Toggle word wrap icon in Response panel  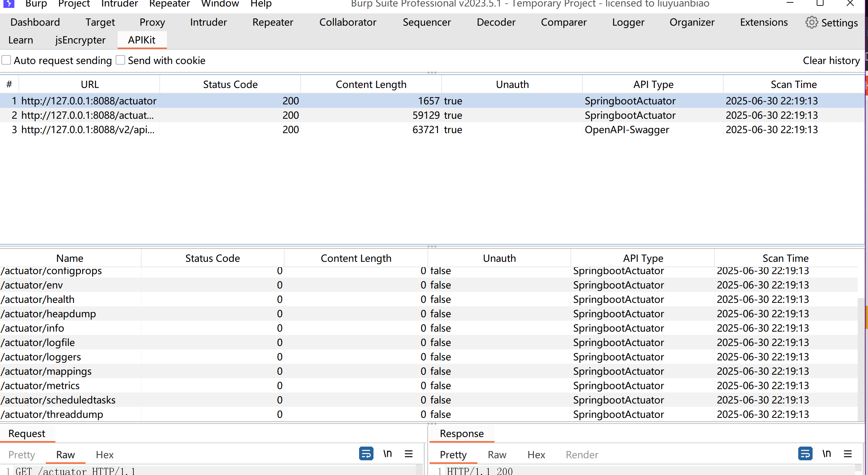click(805, 454)
